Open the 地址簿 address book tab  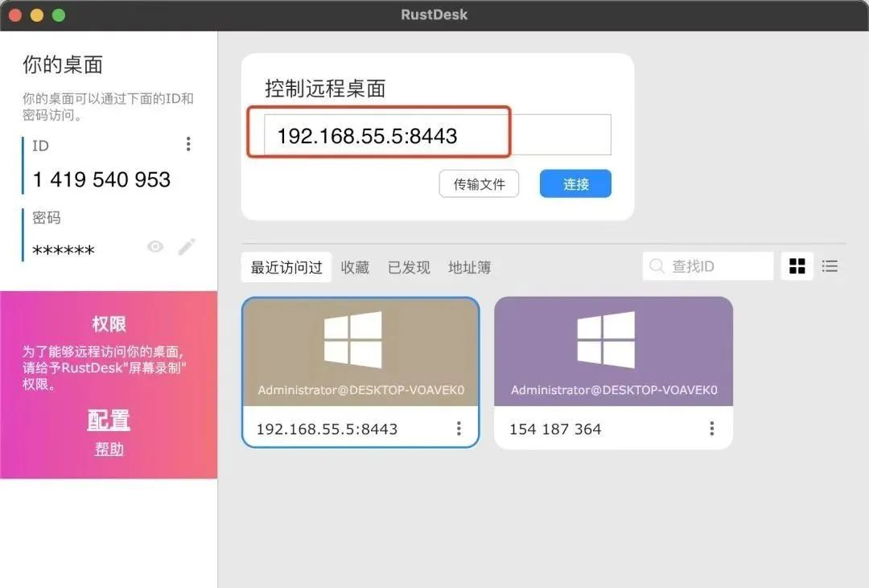point(469,268)
